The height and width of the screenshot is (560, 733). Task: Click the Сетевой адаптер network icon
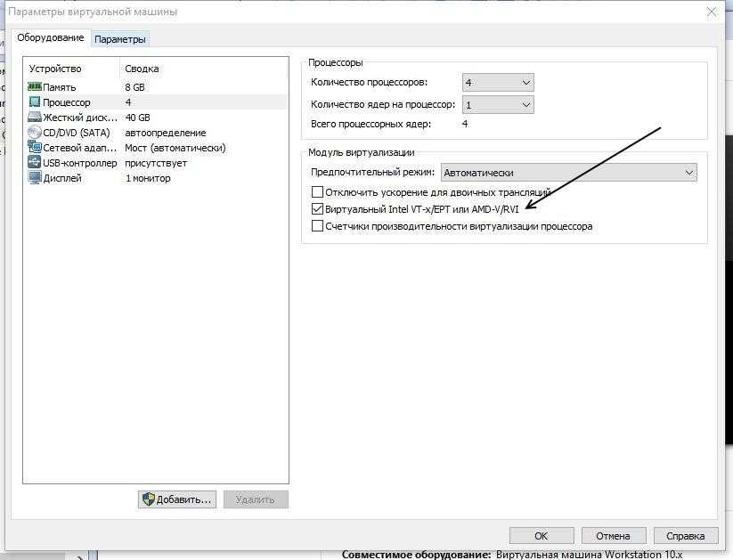pos(35,148)
